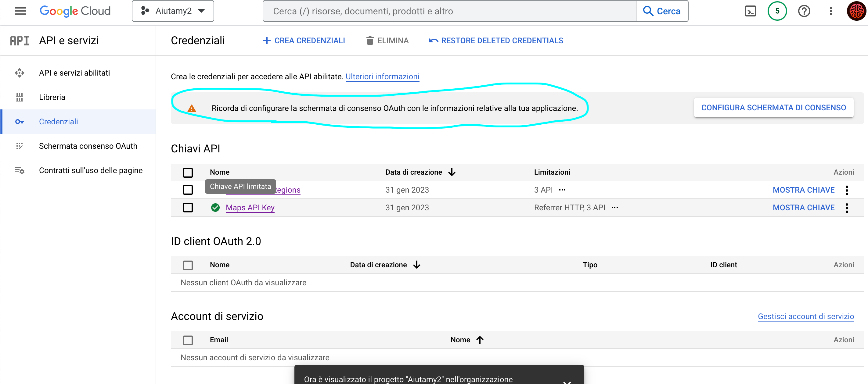Image resolution: width=868 pixels, height=384 pixels.
Task: Open notifications badge showing 5
Action: tap(777, 11)
